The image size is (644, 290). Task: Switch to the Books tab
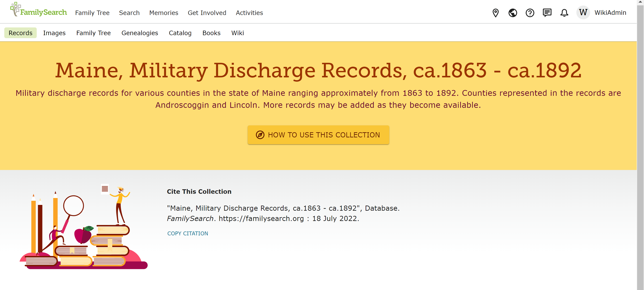tap(211, 33)
